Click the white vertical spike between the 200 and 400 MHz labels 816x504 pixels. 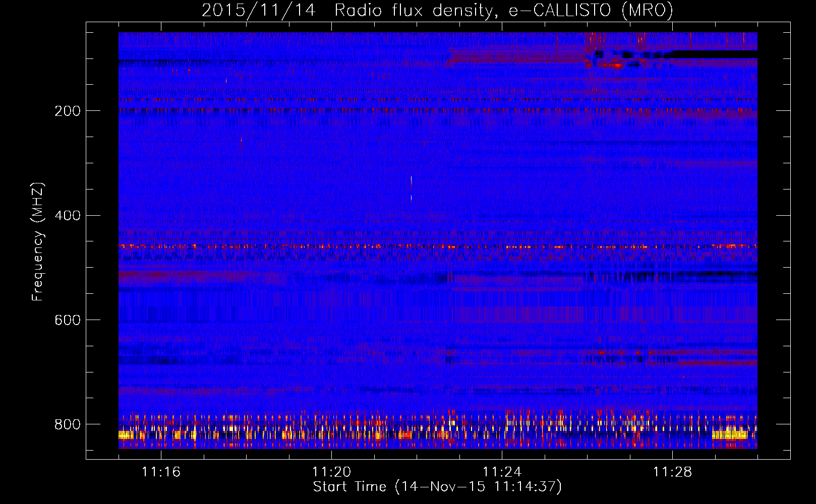tap(411, 188)
